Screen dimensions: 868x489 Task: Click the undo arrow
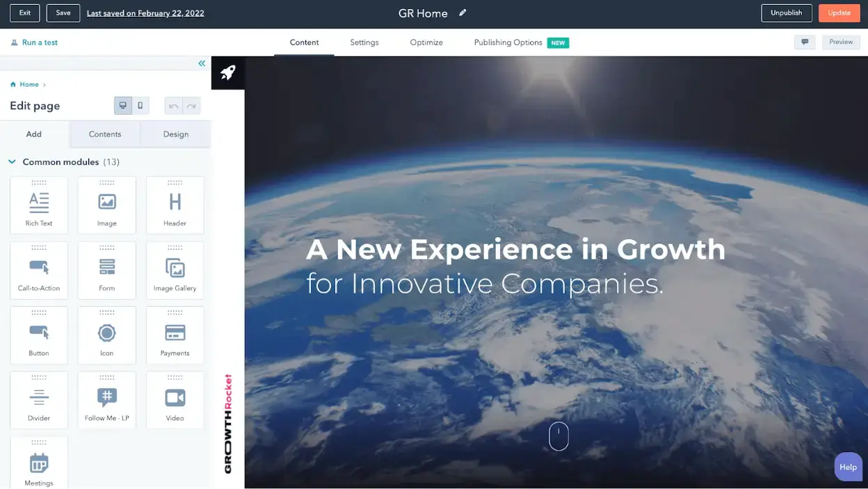tap(173, 106)
